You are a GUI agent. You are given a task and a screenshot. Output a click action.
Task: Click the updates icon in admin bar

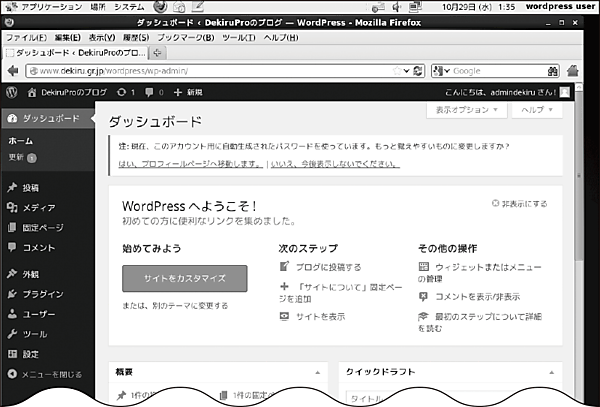tap(125, 91)
